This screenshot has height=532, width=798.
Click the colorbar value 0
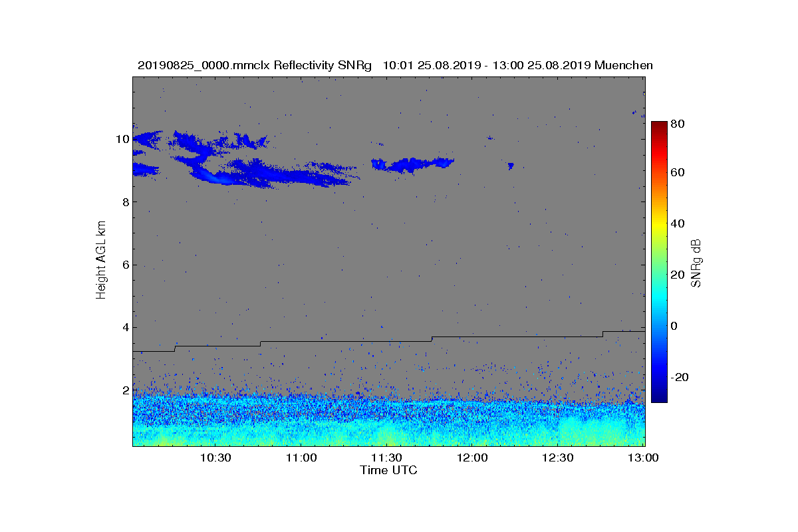pyautogui.click(x=675, y=326)
